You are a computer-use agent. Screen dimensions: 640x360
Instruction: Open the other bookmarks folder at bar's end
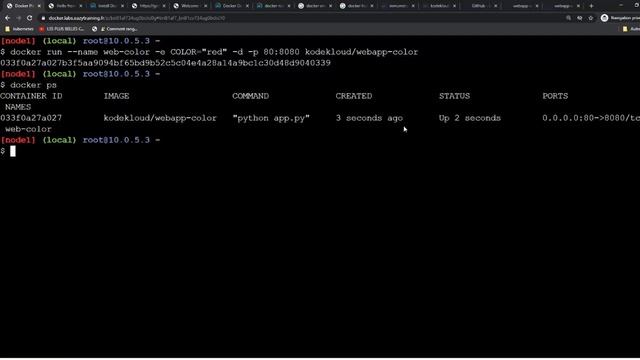tap(631, 29)
